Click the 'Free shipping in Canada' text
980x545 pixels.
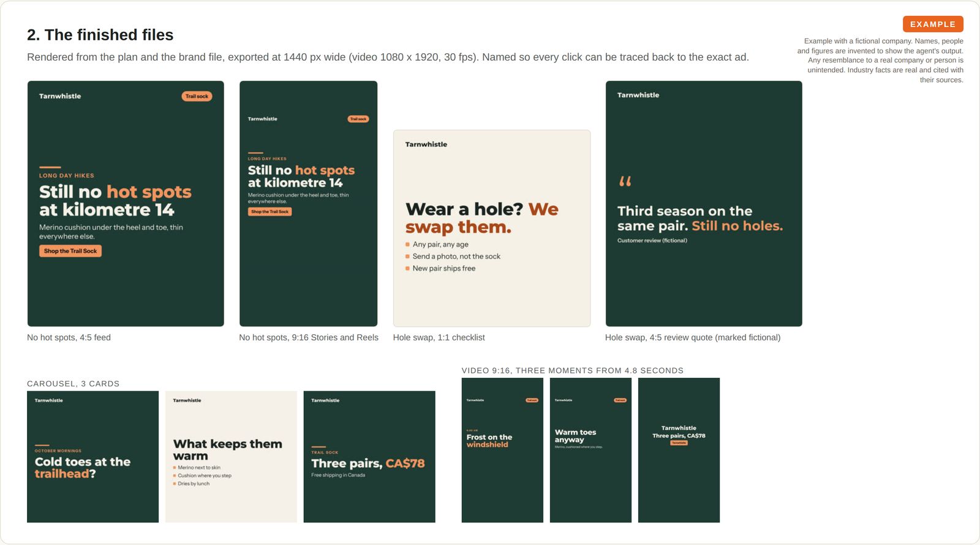[x=338, y=475]
